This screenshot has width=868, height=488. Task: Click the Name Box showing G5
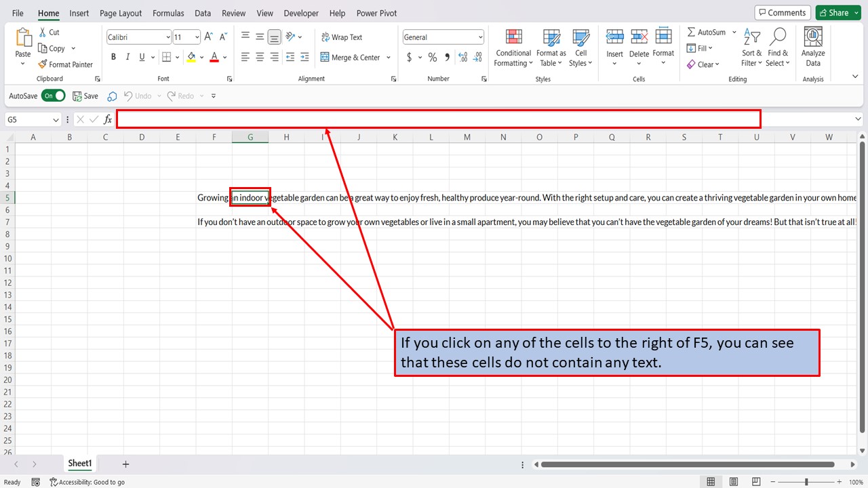(x=33, y=119)
